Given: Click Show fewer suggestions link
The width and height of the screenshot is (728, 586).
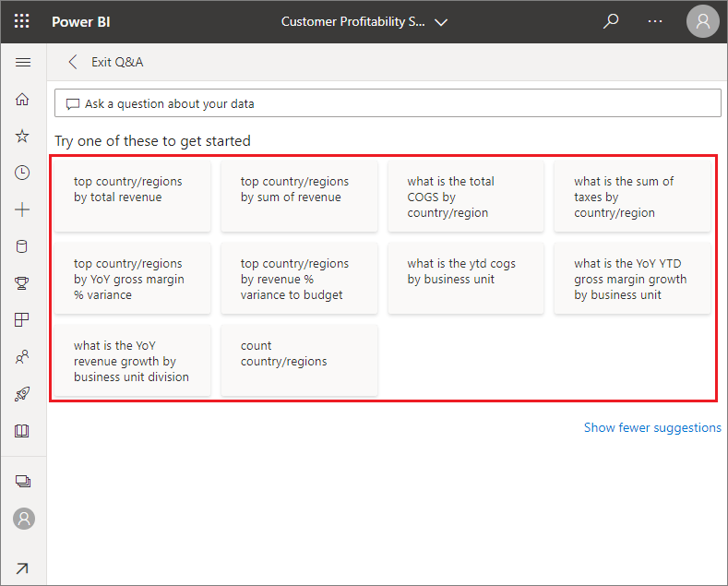Looking at the screenshot, I should point(652,427).
